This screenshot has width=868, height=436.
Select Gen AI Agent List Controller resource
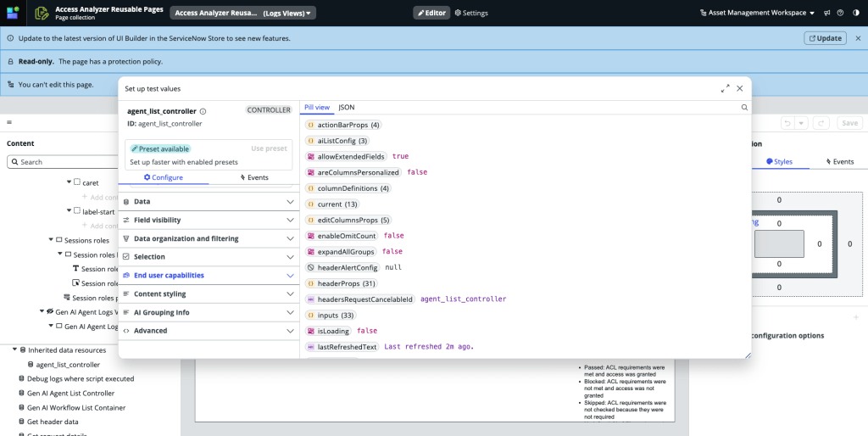pyautogui.click(x=71, y=394)
